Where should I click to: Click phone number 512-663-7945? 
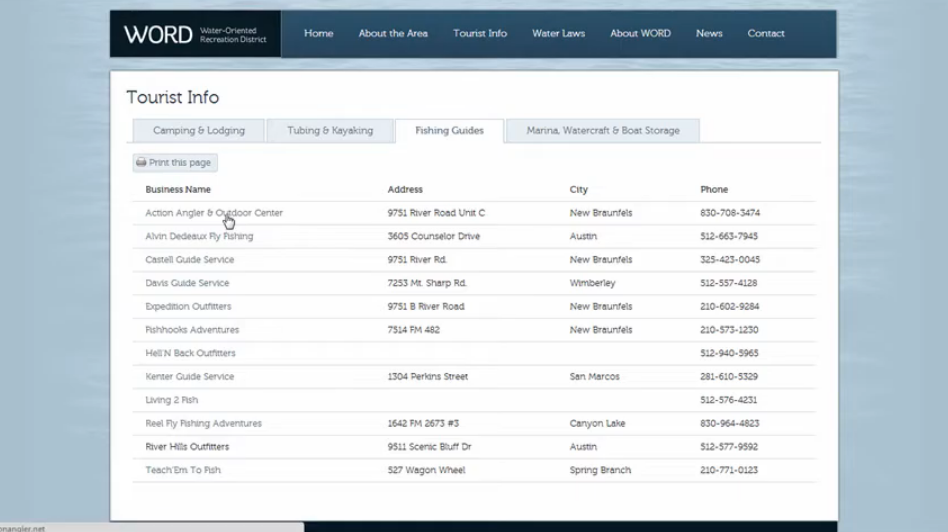(729, 236)
